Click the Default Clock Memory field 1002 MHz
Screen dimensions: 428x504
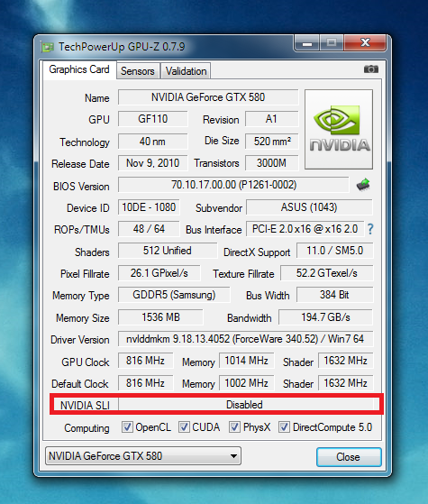(247, 383)
